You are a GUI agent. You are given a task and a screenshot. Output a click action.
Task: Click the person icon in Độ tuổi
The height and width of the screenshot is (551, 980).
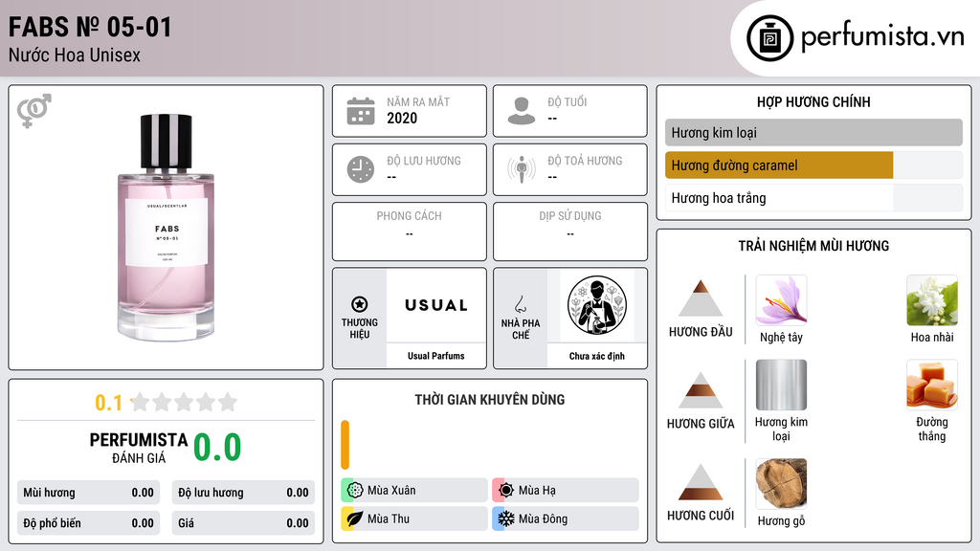pos(522,111)
